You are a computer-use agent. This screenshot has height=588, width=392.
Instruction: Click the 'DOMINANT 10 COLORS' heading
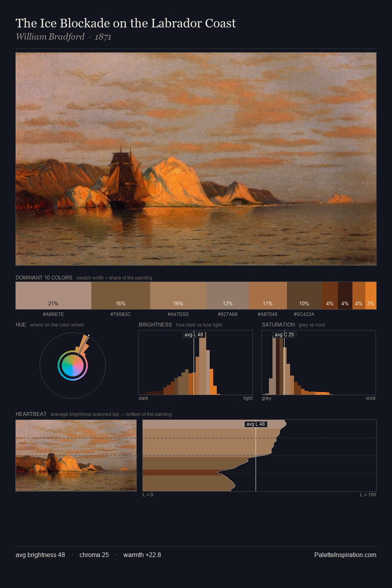pos(44,278)
